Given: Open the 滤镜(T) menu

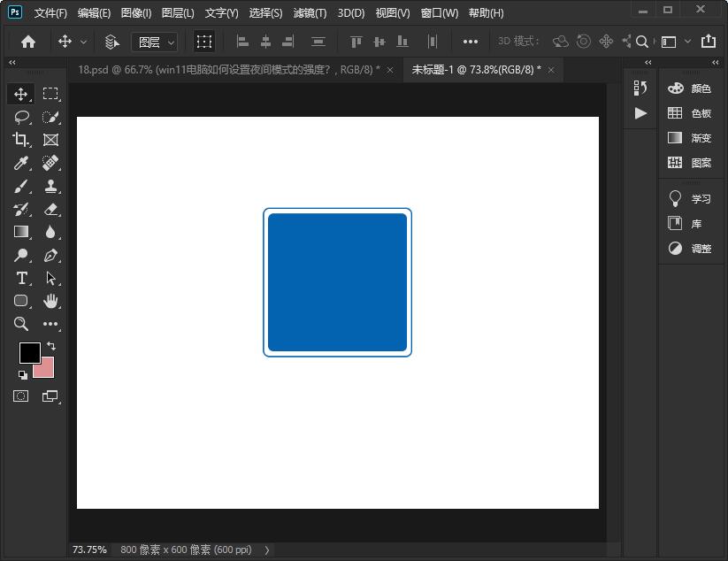Looking at the screenshot, I should (310, 13).
